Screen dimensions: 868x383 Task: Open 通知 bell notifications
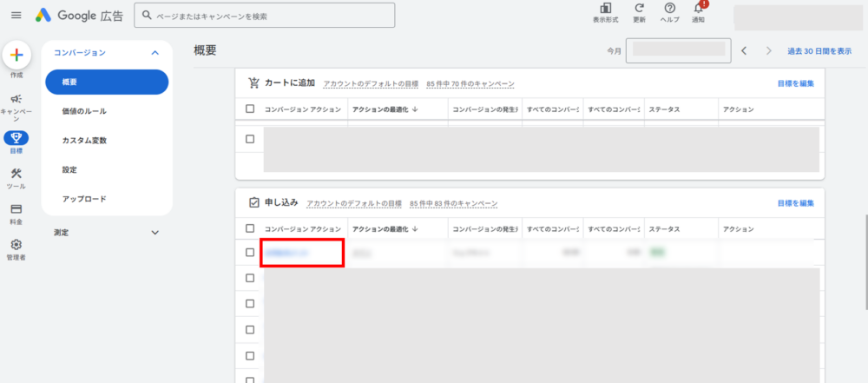click(699, 9)
